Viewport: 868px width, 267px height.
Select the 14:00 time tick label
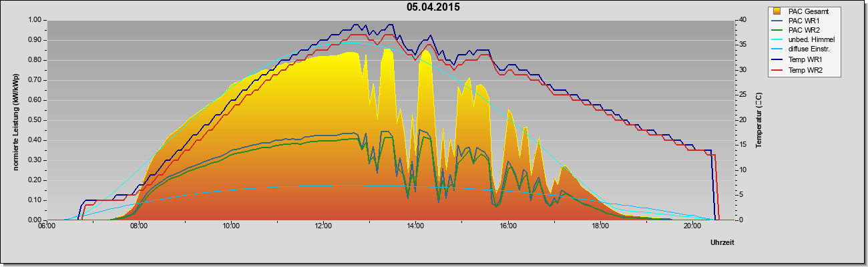click(x=415, y=226)
